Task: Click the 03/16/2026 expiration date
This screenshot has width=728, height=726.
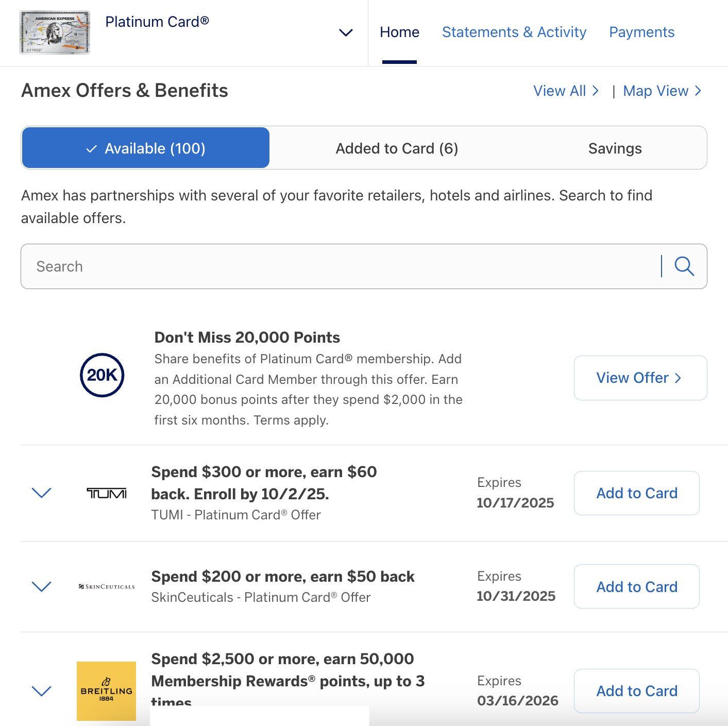Action: point(517,701)
